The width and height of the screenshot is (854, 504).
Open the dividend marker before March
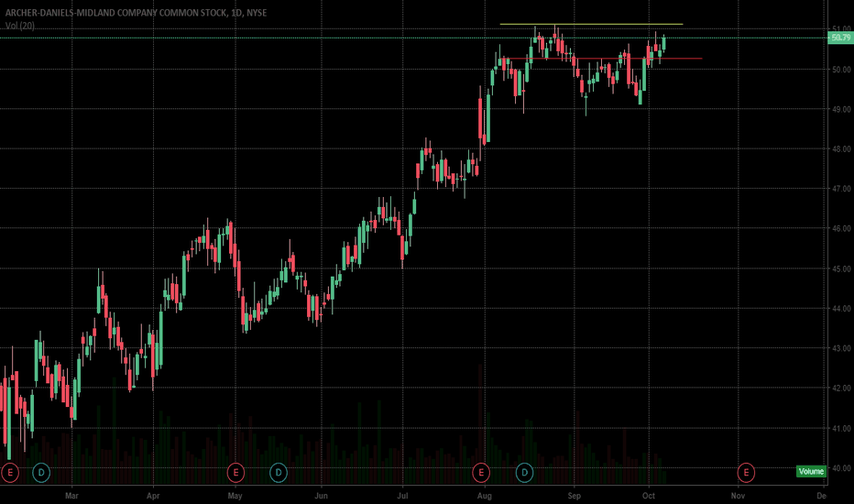pyautogui.click(x=41, y=473)
